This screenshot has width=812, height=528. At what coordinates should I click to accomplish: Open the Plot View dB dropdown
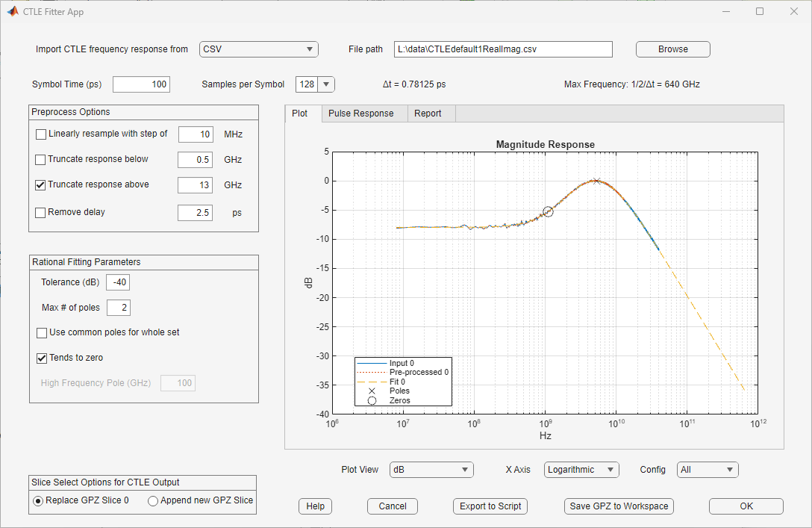(x=431, y=470)
